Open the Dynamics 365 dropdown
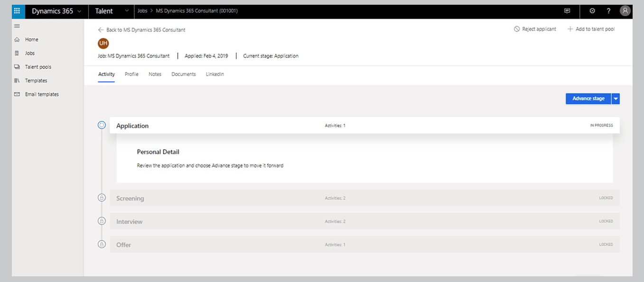644x282 pixels. click(56, 11)
